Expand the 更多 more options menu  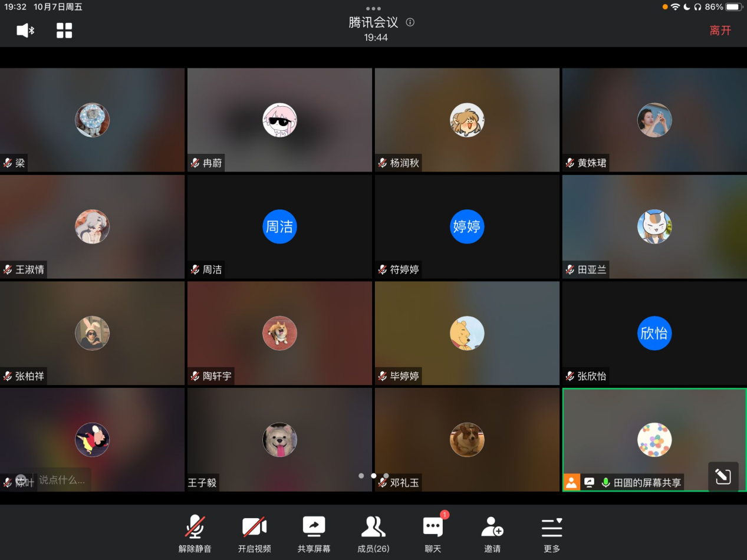pos(552,532)
